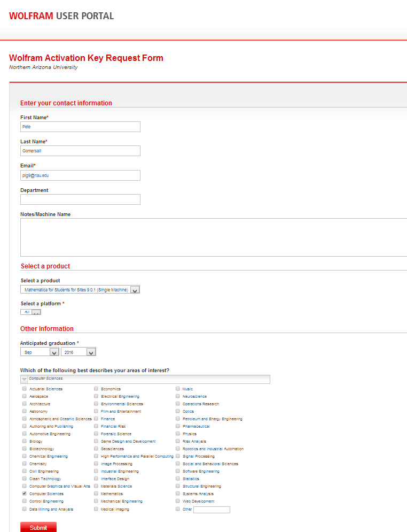Check Computer Graphics and Visual Arts
The image size is (407, 532).
[25, 486]
